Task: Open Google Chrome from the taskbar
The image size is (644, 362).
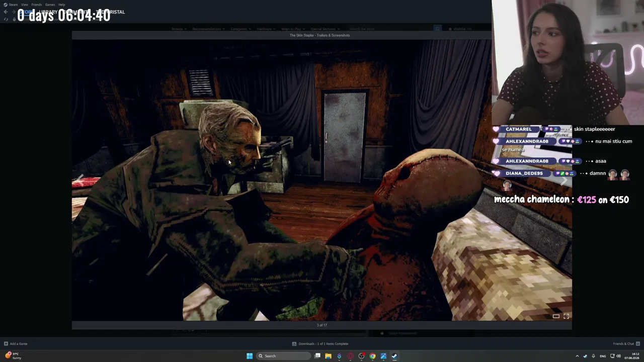Action: [x=372, y=356]
